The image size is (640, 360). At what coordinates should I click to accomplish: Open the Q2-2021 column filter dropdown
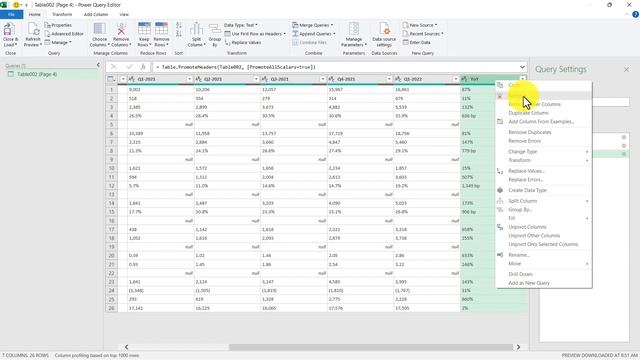(256, 79)
